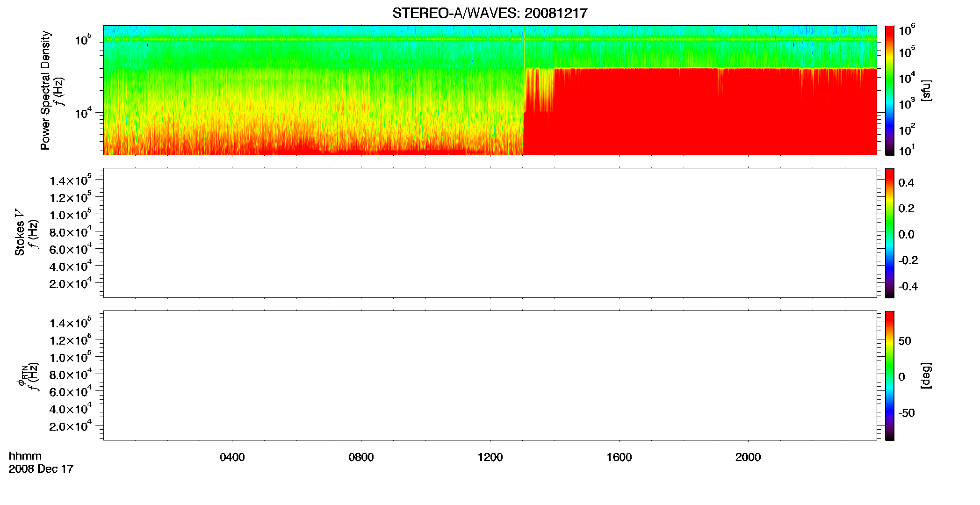Click the empty Stokes V plot panel
This screenshot has height=505, width=980.
pyautogui.click(x=490, y=233)
